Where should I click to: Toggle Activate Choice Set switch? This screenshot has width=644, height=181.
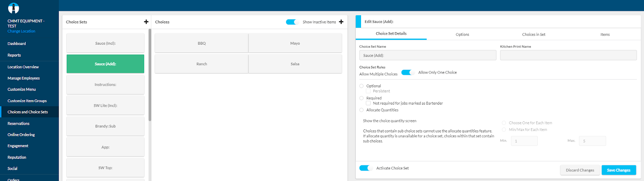pyautogui.click(x=366, y=168)
